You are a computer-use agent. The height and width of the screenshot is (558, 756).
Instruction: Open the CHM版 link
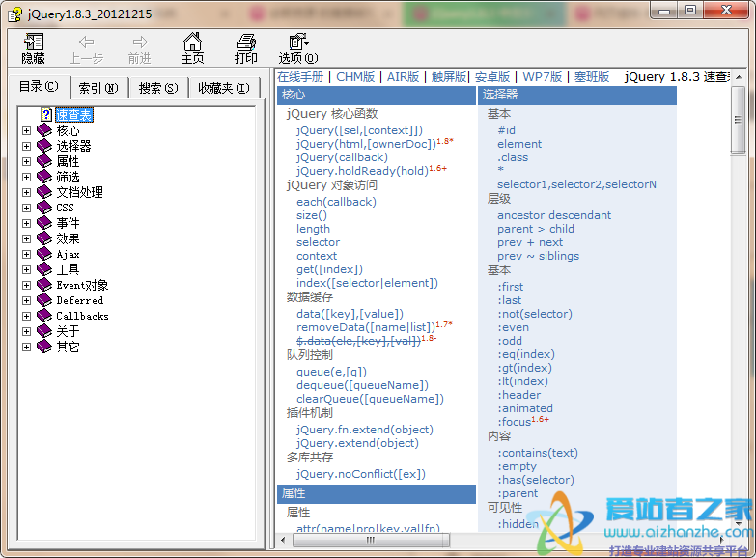click(x=355, y=77)
